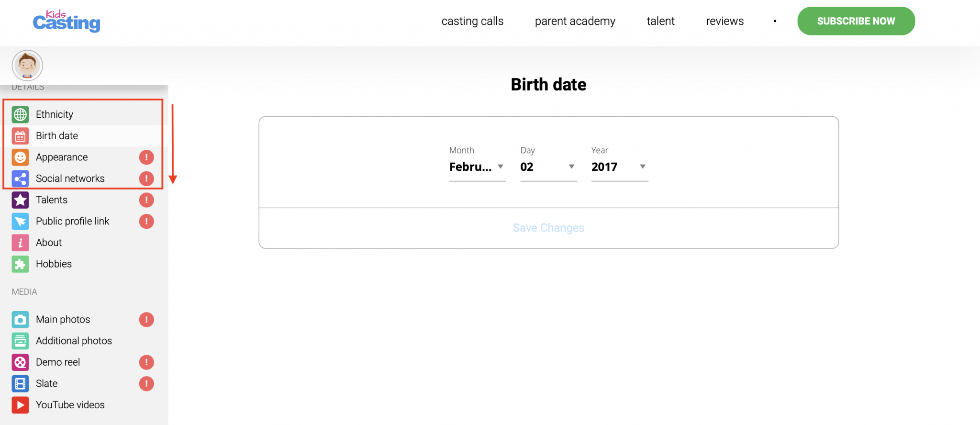The width and height of the screenshot is (980, 425).
Task: Open the Month dropdown
Action: 477,167
